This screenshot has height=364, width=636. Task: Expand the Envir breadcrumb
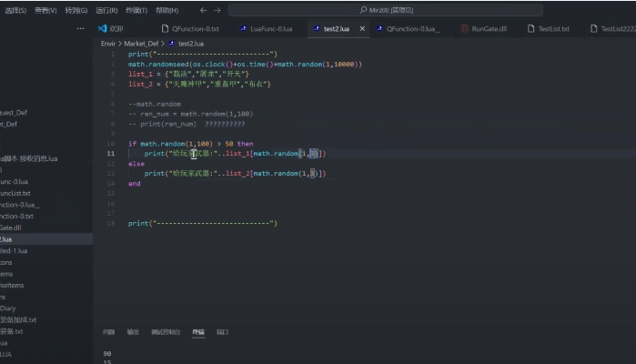click(x=108, y=43)
